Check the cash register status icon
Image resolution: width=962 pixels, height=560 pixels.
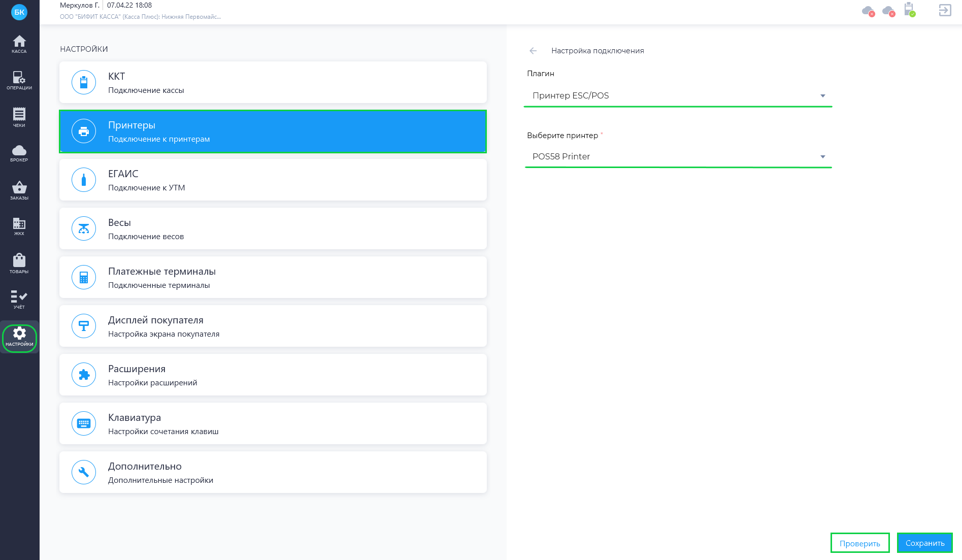[909, 10]
